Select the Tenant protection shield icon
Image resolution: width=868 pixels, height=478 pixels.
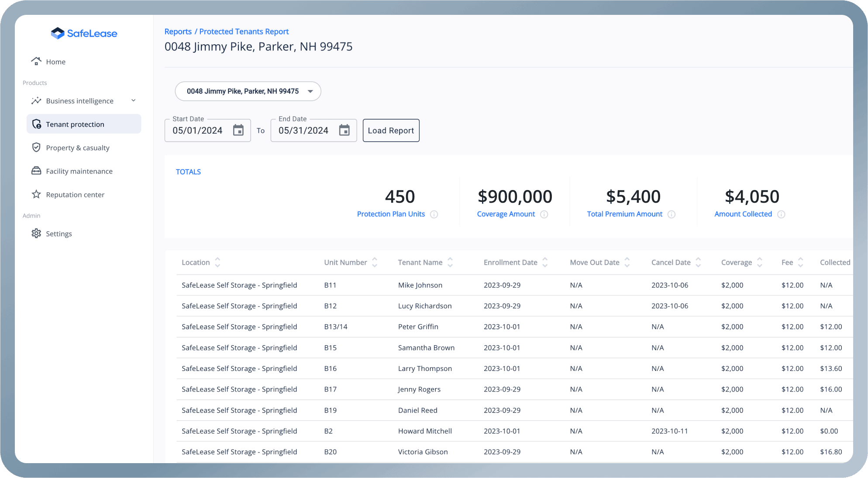[37, 124]
